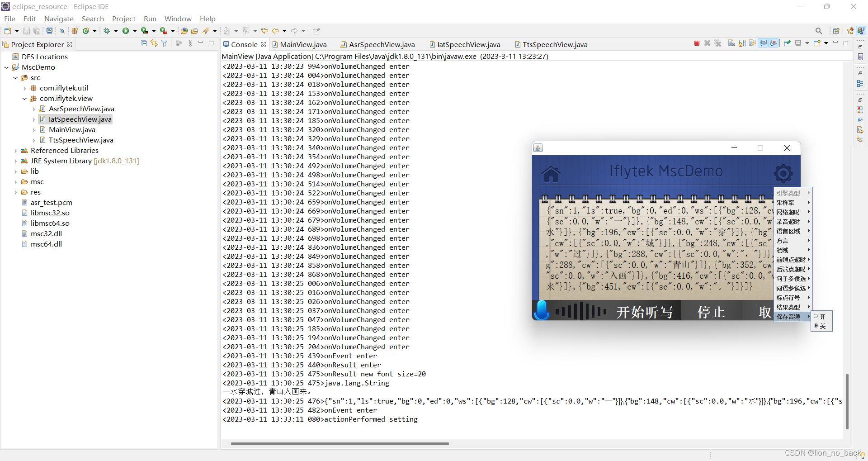The height and width of the screenshot is (461, 868).
Task: Click the green Run button in the toolbar
Action: click(126, 31)
